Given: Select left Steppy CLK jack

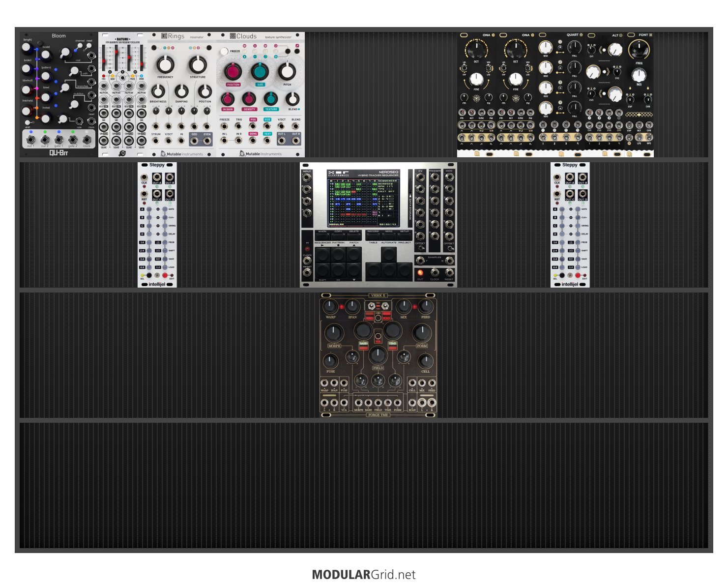Looking at the screenshot, I should (x=144, y=177).
